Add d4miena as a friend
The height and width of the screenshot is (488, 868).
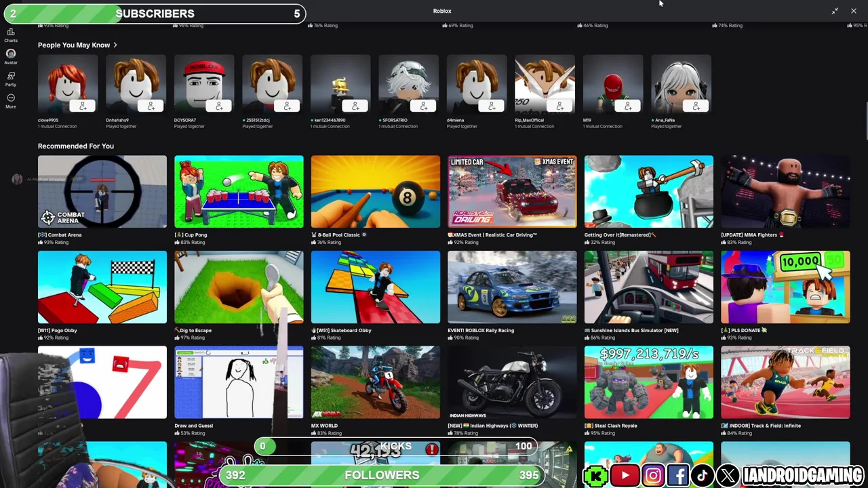pyautogui.click(x=492, y=106)
